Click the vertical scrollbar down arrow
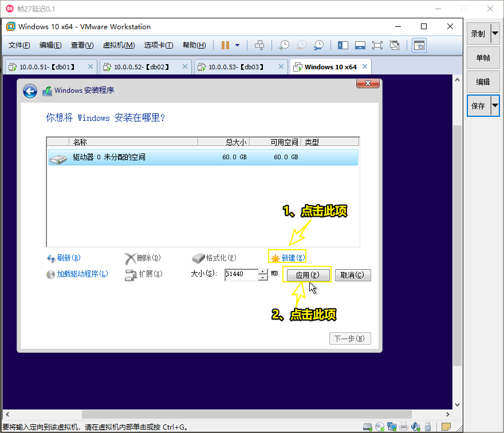The width and height of the screenshot is (504, 433). (457, 405)
